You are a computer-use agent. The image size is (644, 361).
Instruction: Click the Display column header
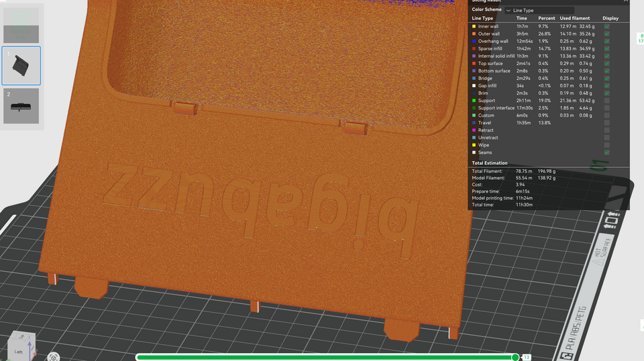click(x=610, y=19)
